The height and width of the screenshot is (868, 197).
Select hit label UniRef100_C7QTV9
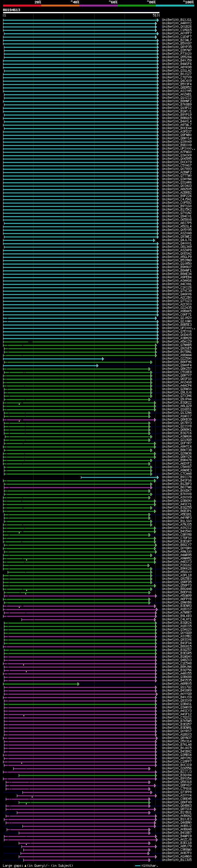(x=177, y=78)
